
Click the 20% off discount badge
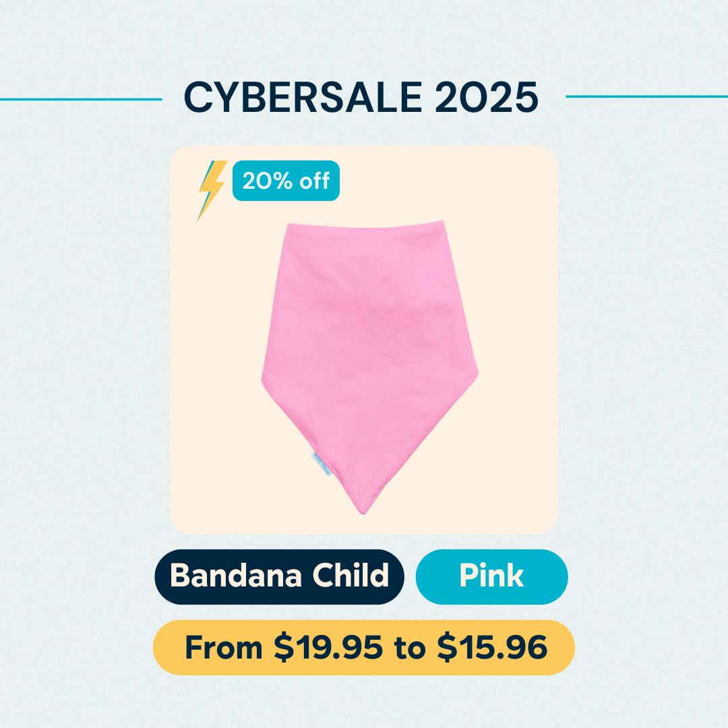pos(286,181)
